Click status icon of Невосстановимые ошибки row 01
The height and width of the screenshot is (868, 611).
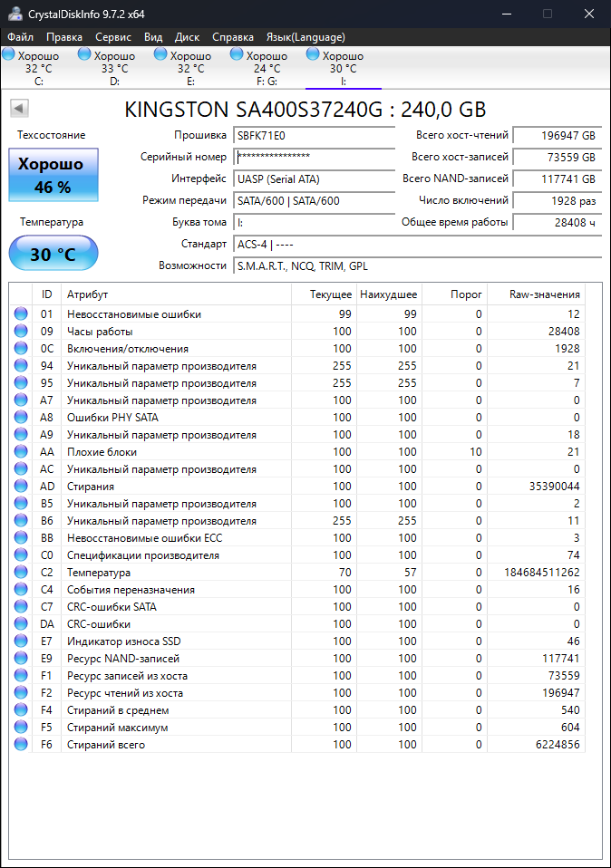[21, 313]
